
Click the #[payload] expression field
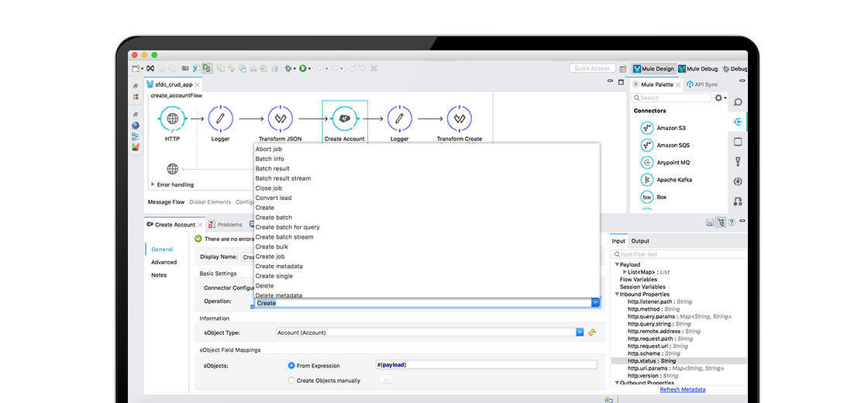(x=486, y=365)
